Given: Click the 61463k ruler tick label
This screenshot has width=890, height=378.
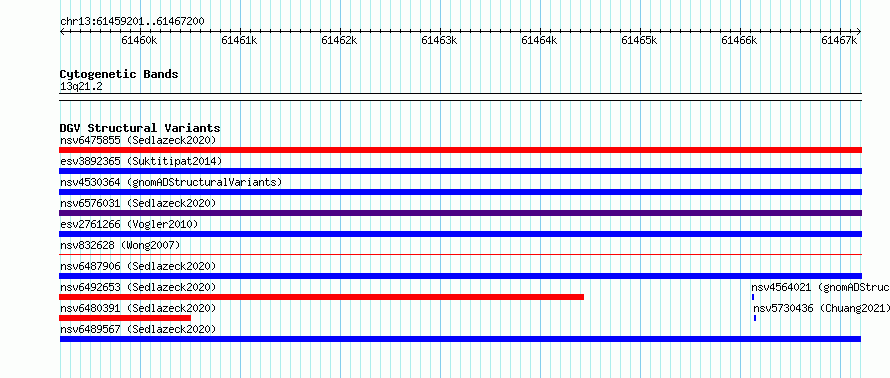Looking at the screenshot, I should (x=439, y=40).
